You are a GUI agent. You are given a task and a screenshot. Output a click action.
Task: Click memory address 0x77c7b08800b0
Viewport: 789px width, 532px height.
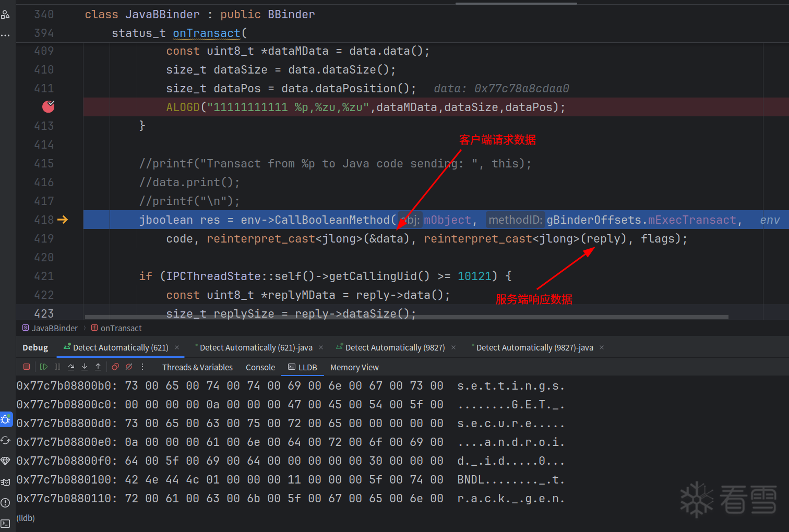(x=67, y=386)
